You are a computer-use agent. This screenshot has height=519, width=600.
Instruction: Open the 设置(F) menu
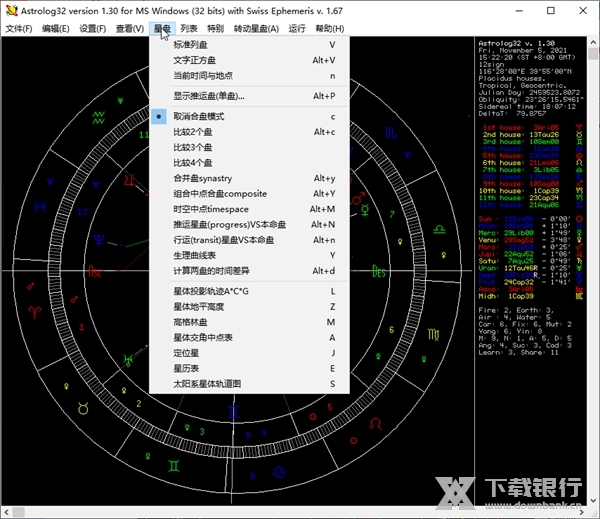[x=93, y=29]
